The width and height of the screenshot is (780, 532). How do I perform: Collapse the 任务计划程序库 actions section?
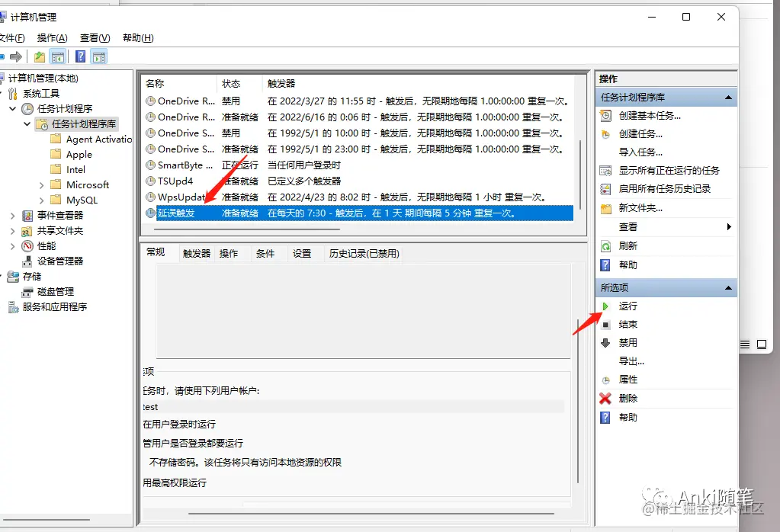[x=728, y=98]
